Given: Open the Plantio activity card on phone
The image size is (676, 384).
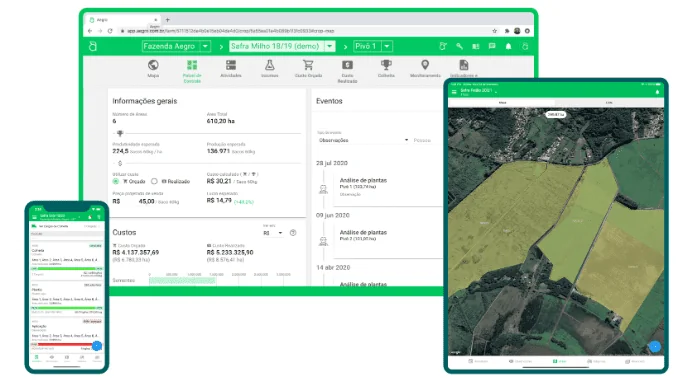Looking at the screenshot, I should [x=66, y=299].
